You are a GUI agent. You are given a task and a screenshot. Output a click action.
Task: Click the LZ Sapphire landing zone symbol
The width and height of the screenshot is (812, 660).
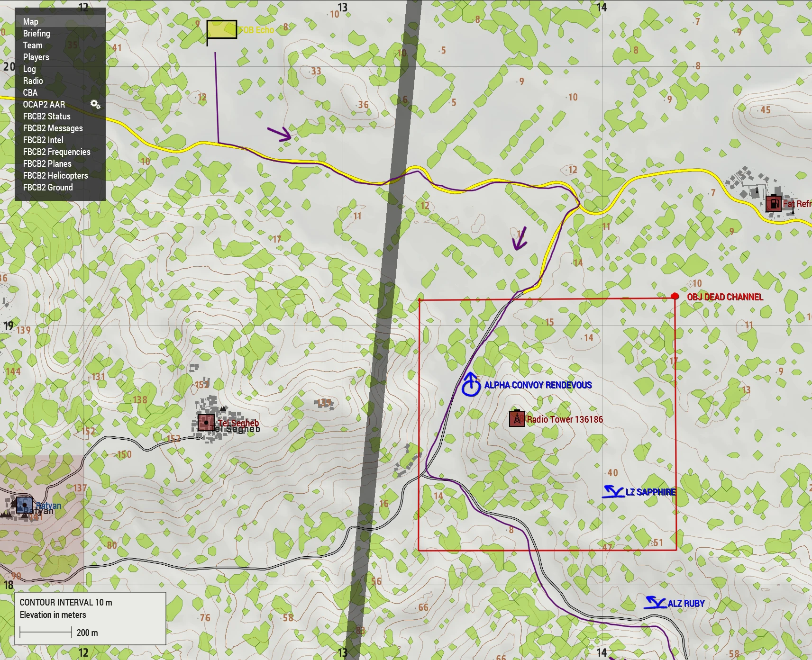(x=613, y=492)
